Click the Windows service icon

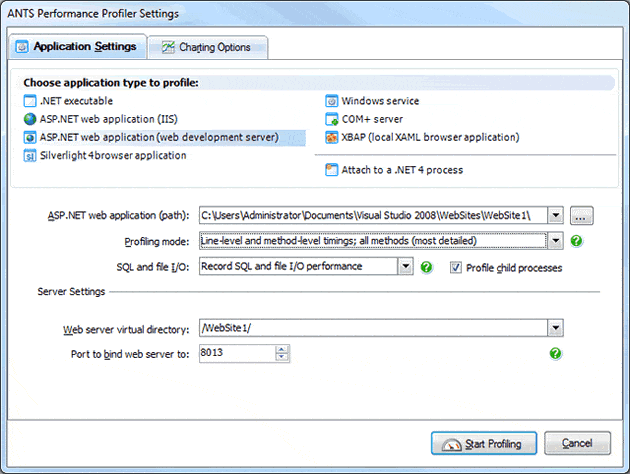[331, 101]
